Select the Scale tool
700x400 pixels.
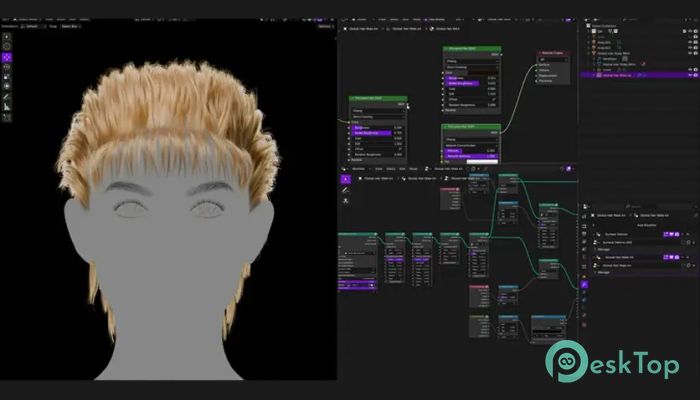7,77
